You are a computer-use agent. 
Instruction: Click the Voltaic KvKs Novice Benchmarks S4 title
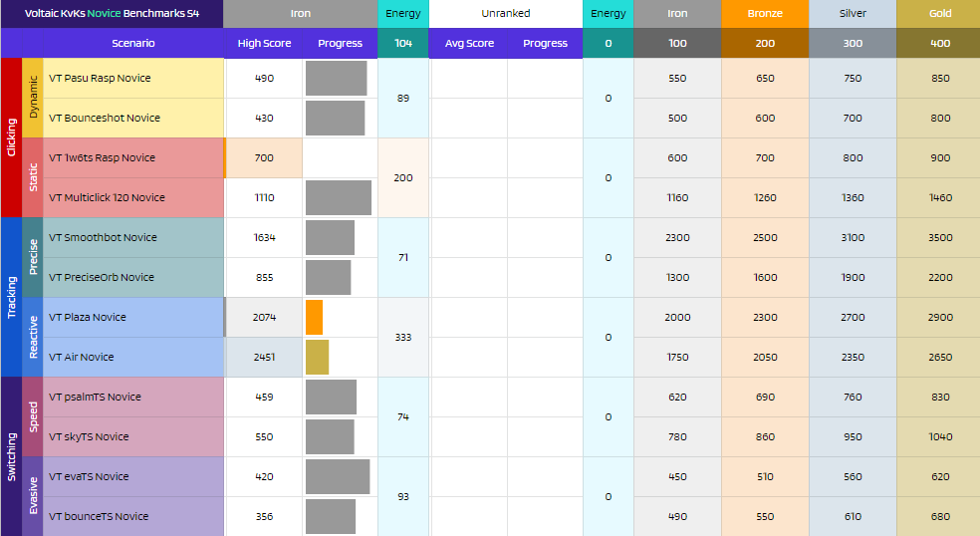(112, 13)
